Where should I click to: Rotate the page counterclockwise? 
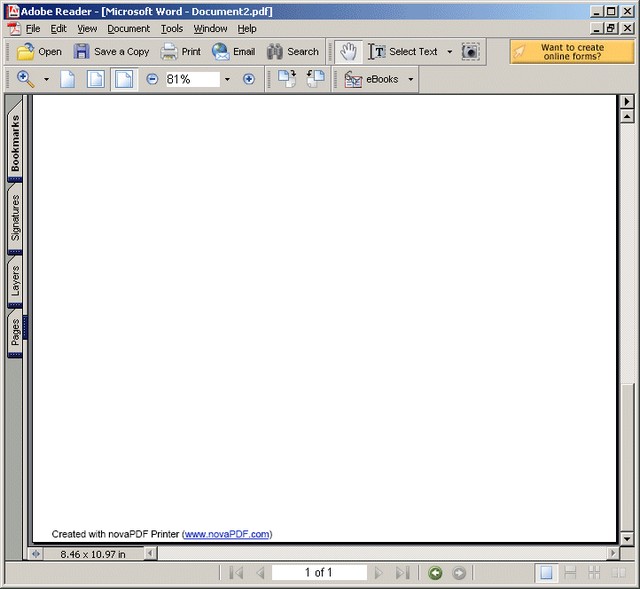316,79
